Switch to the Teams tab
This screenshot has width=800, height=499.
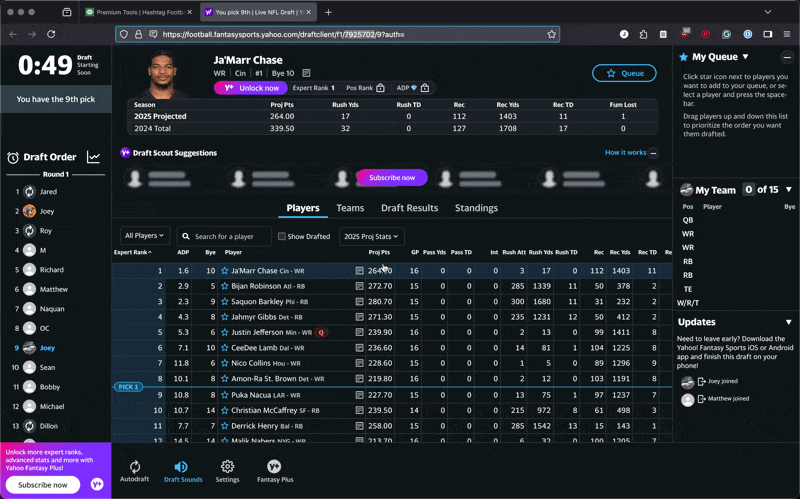point(350,208)
